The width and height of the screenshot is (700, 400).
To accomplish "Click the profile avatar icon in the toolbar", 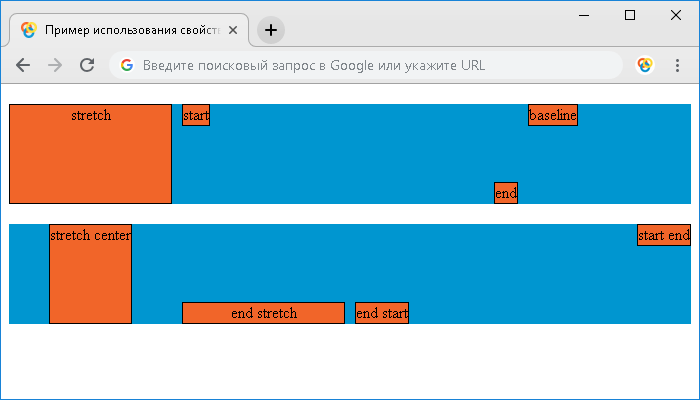I will click(645, 66).
